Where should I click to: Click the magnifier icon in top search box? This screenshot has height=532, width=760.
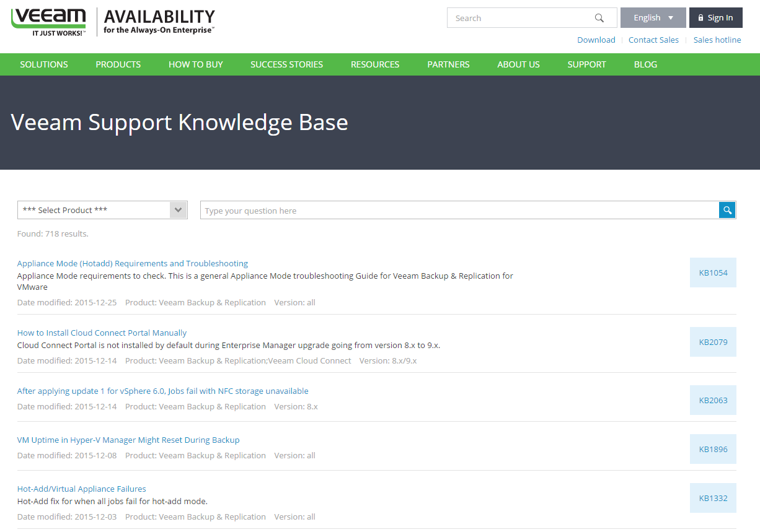click(x=599, y=18)
